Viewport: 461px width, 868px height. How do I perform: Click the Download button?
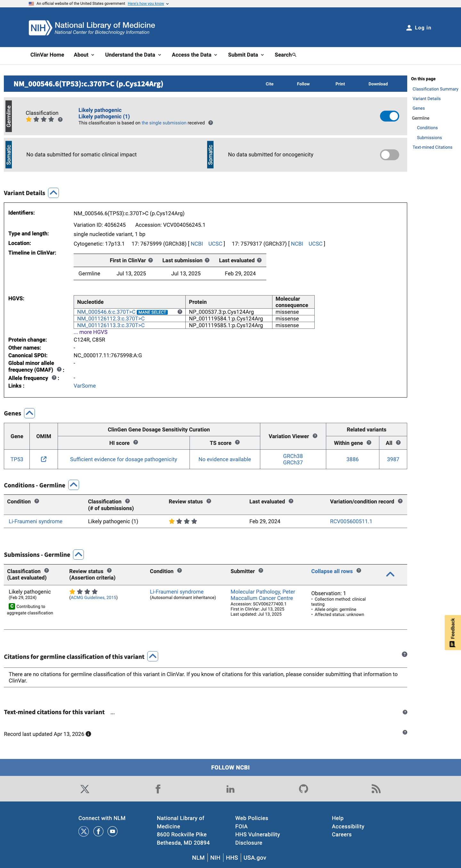point(378,84)
